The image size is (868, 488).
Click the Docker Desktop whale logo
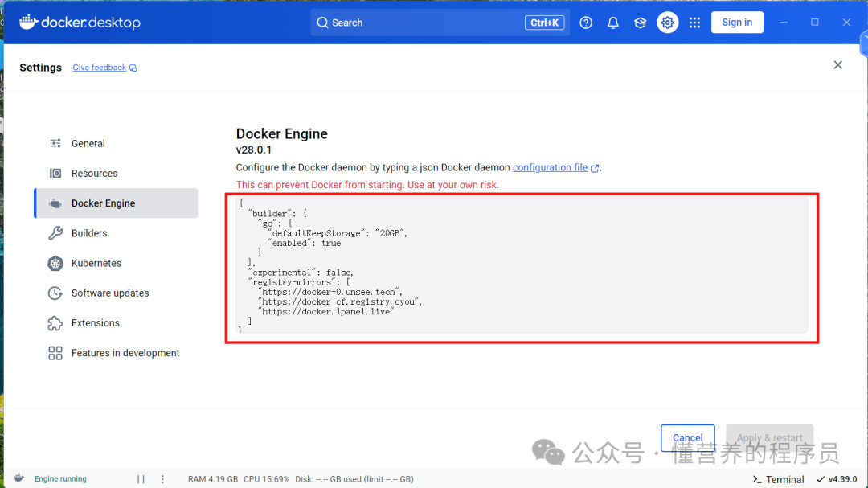(x=28, y=22)
